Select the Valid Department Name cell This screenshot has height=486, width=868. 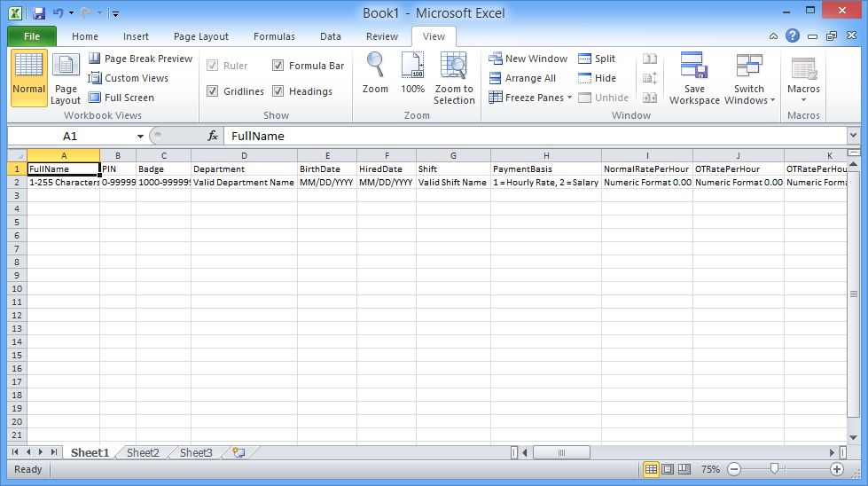(244, 182)
